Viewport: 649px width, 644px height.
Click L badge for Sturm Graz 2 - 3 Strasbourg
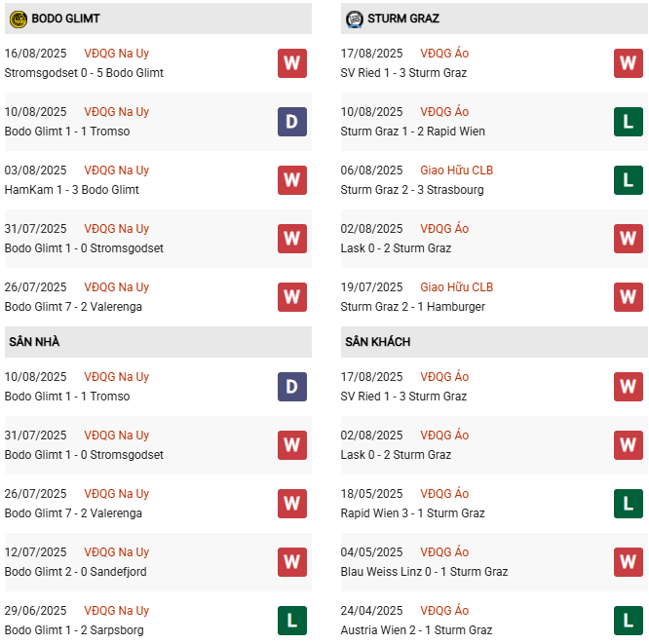(x=629, y=180)
